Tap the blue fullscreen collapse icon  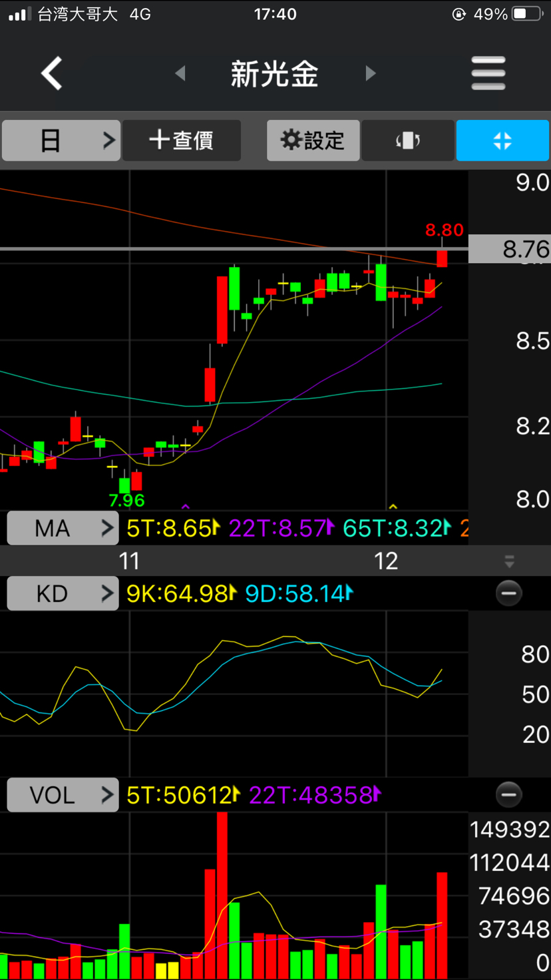pyautogui.click(x=502, y=140)
